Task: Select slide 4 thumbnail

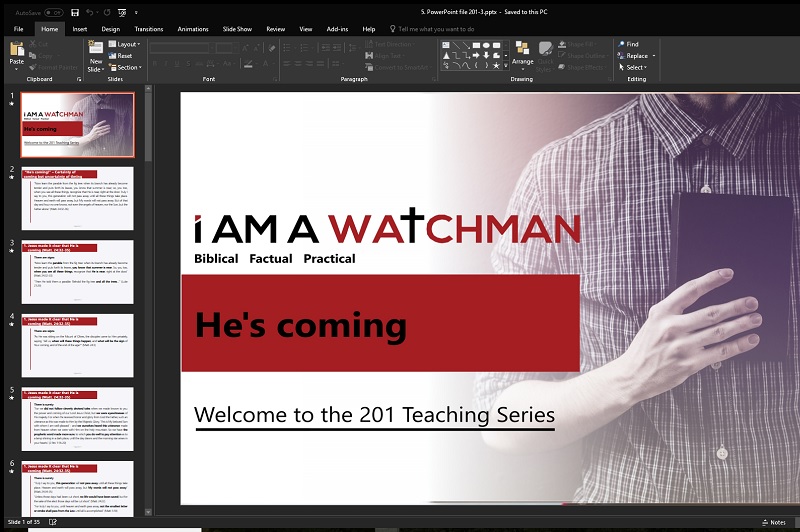Action: point(78,345)
